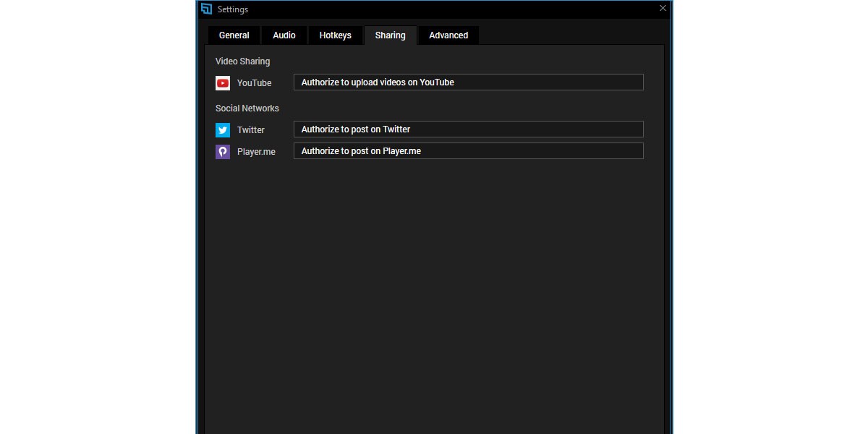
Task: Switch to the General tab
Action: pos(234,35)
